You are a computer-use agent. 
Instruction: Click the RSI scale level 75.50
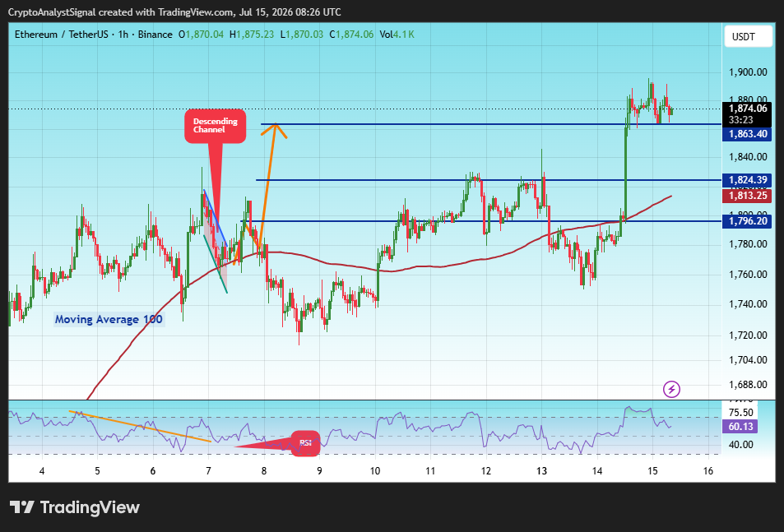[741, 413]
